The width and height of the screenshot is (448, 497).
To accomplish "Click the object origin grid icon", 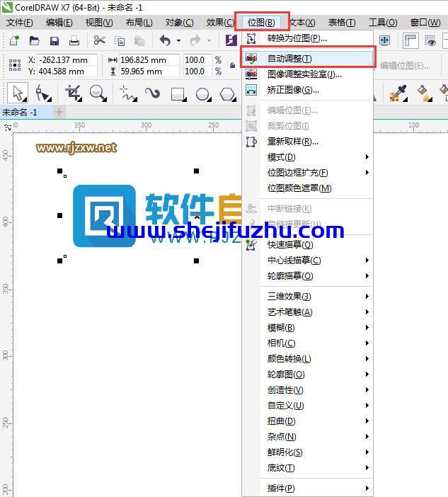I will pos(15,65).
